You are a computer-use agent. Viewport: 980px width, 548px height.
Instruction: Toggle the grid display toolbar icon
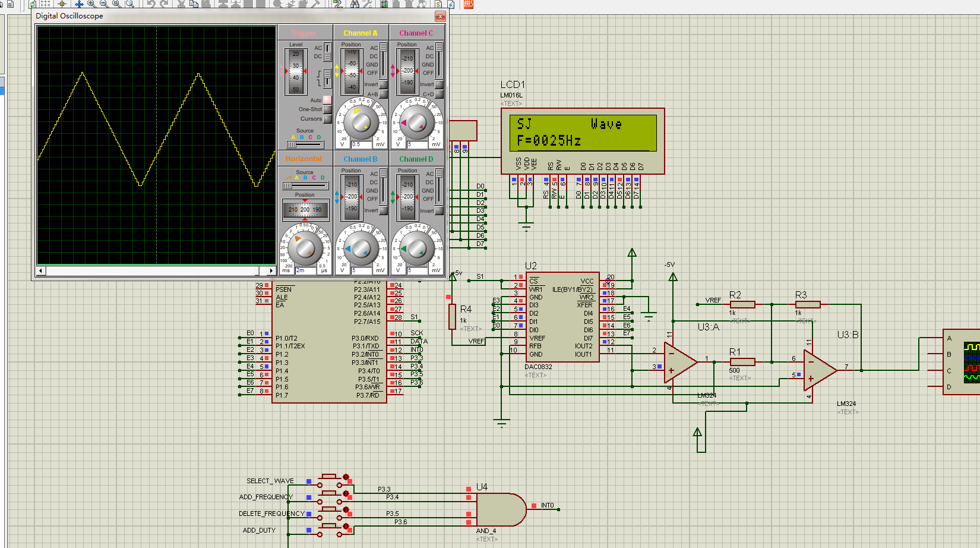(x=45, y=4)
